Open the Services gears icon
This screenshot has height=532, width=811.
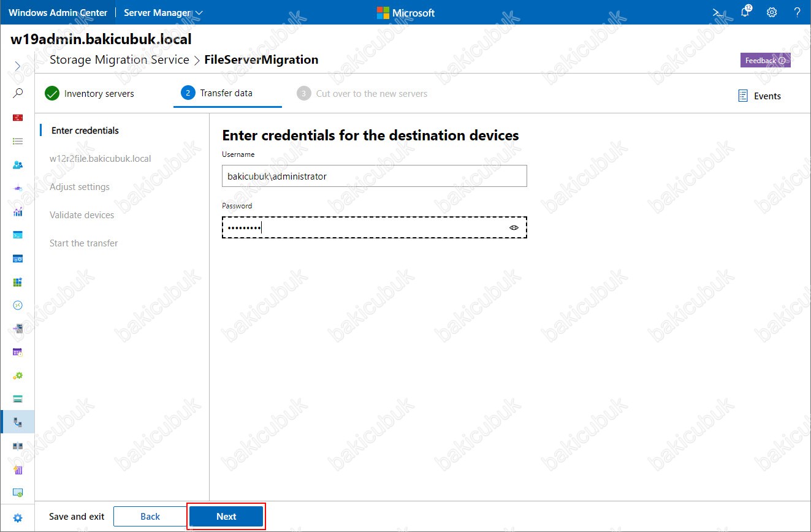(x=18, y=375)
